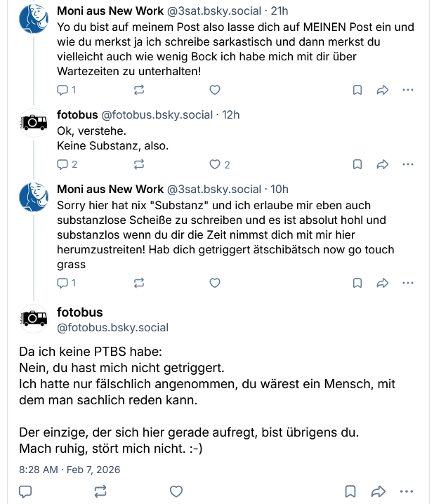This screenshot has width=434, height=504.
Task: Bookmark fotobus's 12h reply
Action: (x=357, y=164)
